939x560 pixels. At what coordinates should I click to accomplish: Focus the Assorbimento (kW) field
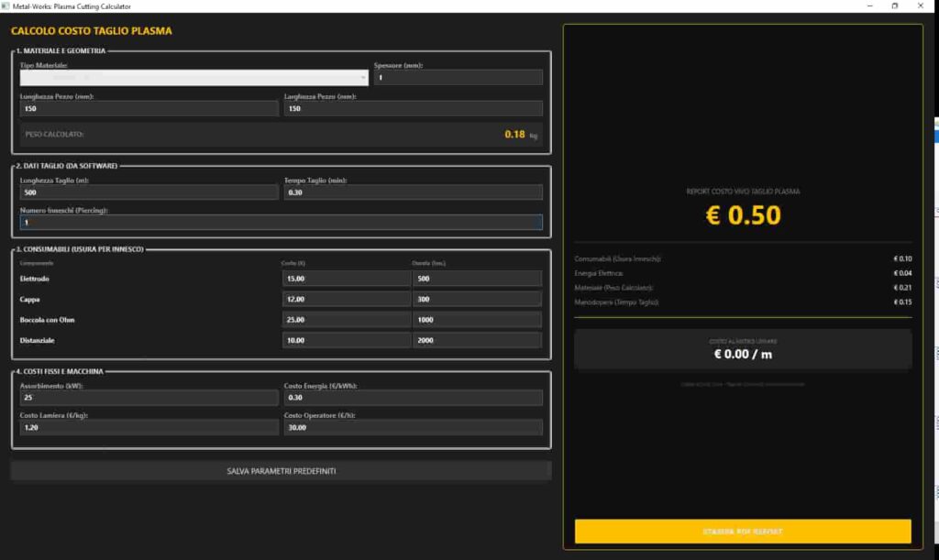pos(149,398)
